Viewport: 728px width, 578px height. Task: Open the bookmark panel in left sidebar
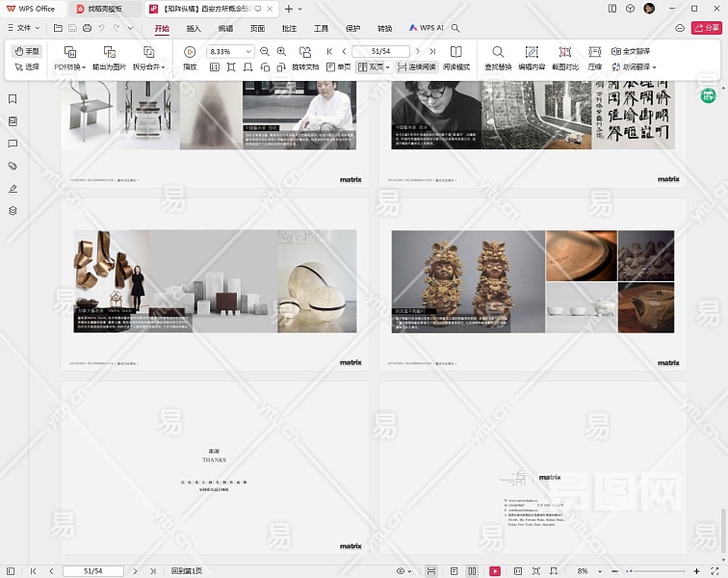click(x=13, y=99)
